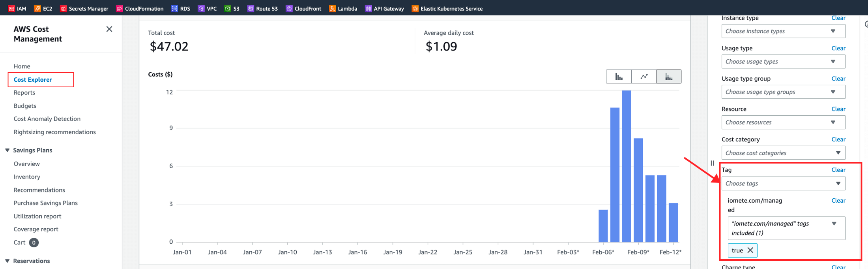868x269 pixels.
Task: Open the Utilization report
Action: (x=37, y=216)
